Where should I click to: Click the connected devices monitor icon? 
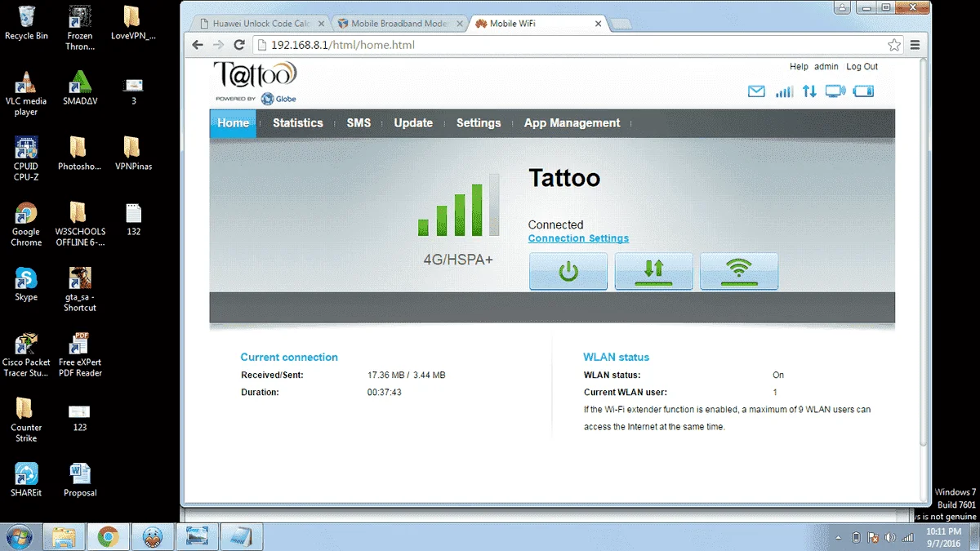[835, 91]
